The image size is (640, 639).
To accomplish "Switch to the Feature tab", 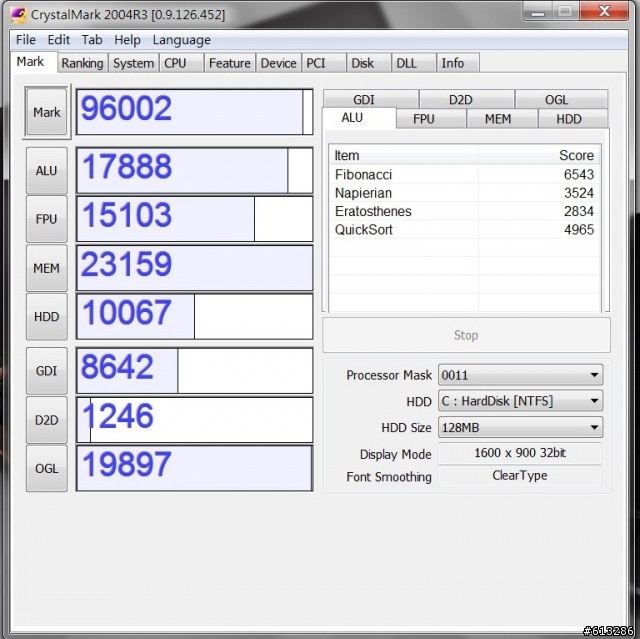I will click(230, 63).
